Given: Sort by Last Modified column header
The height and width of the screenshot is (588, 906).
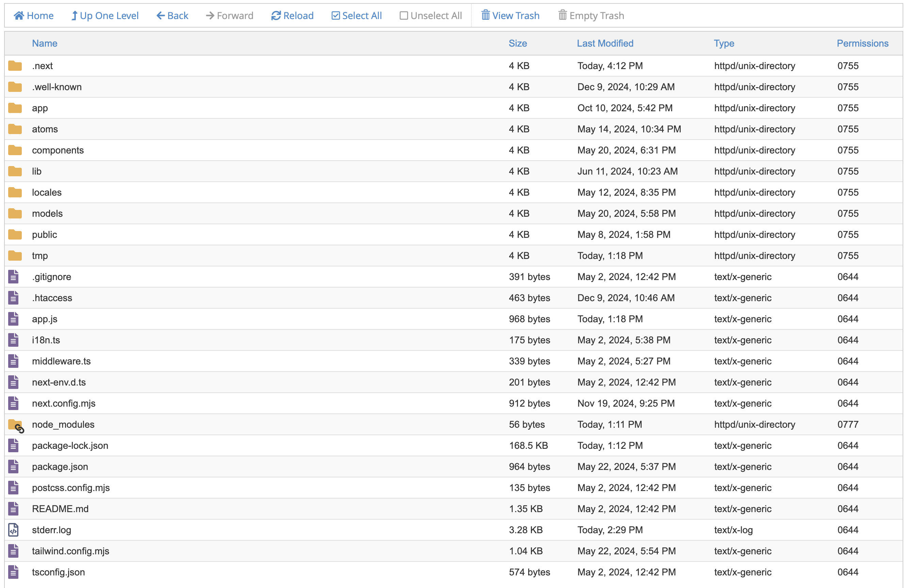Looking at the screenshot, I should coord(605,44).
